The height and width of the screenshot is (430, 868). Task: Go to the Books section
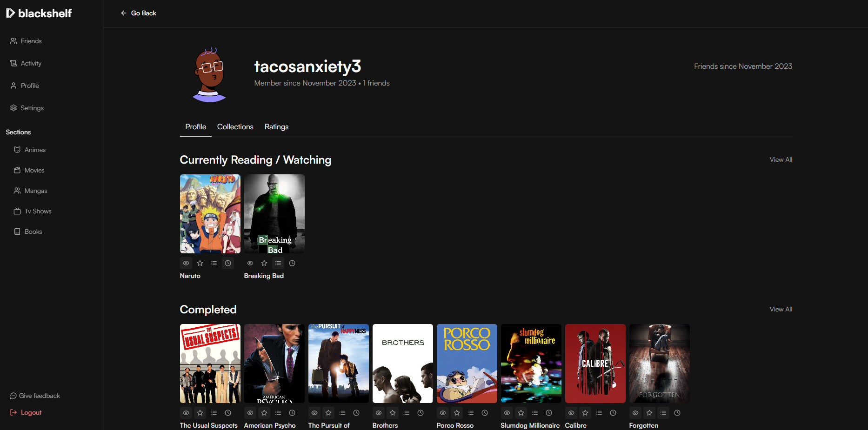(28, 232)
